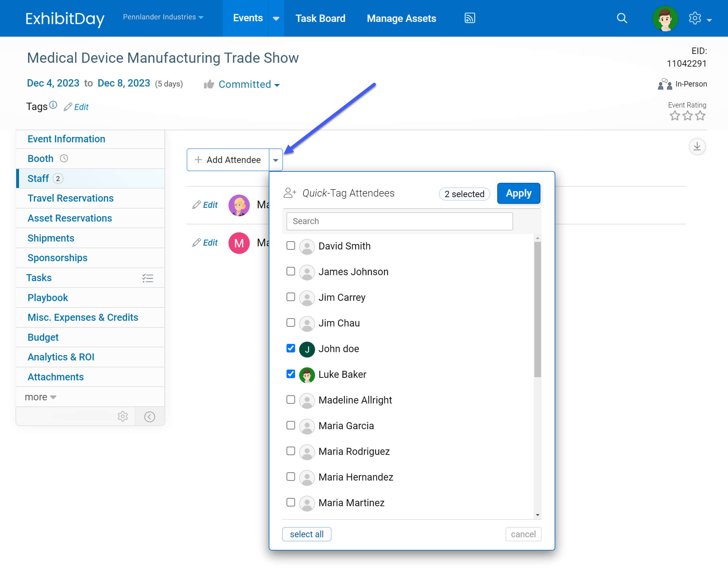The height and width of the screenshot is (574, 728).
Task: Toggle checkbox for John doe
Action: coord(291,348)
